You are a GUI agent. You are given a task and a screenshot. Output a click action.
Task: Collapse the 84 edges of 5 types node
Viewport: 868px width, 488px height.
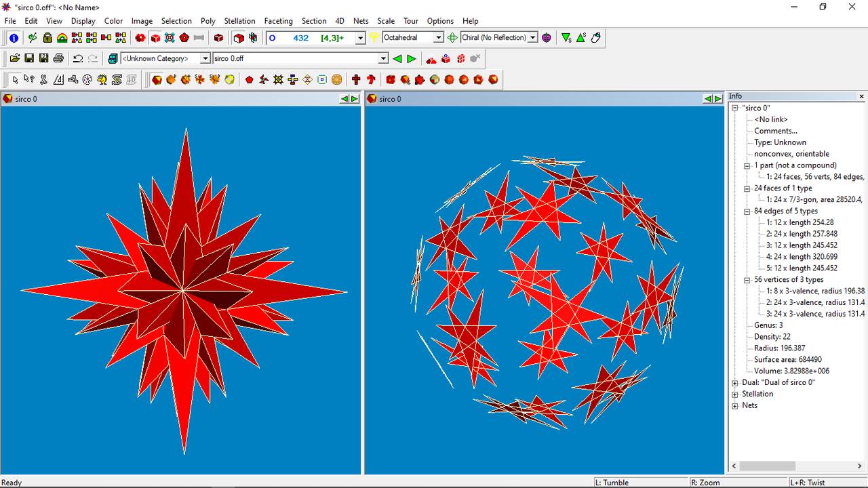[x=747, y=211]
